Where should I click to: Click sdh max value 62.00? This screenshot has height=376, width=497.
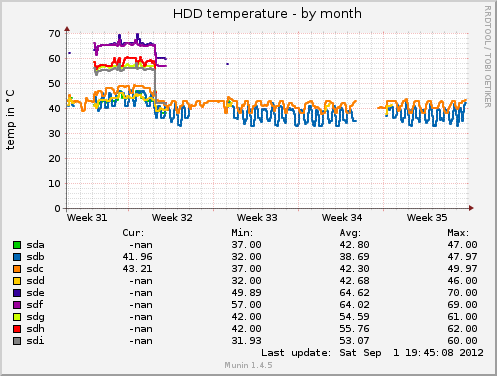pos(462,329)
